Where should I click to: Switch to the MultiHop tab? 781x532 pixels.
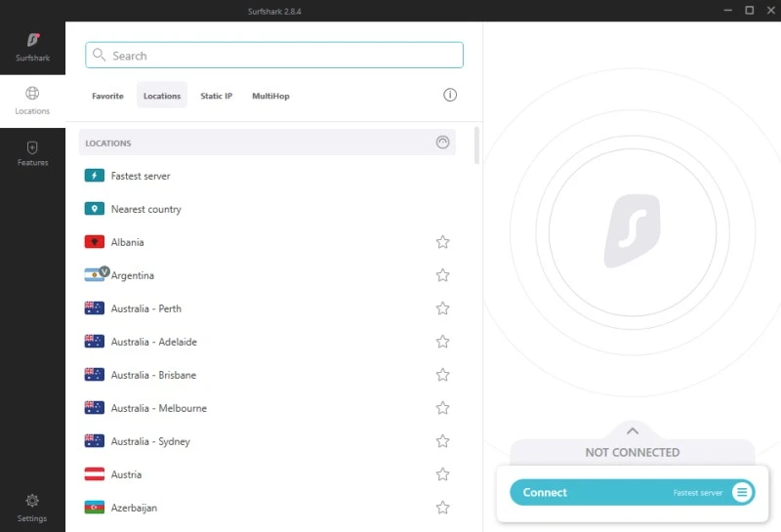(x=270, y=96)
